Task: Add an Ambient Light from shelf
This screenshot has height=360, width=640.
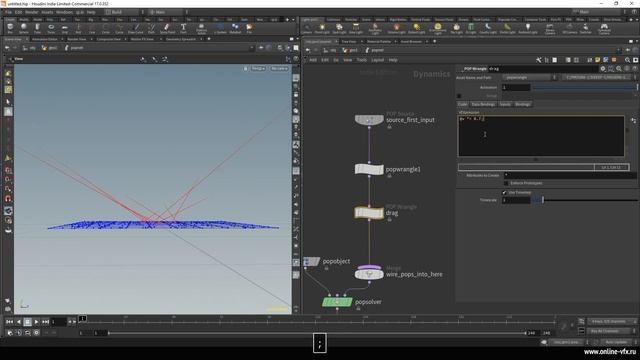Action: (528, 29)
